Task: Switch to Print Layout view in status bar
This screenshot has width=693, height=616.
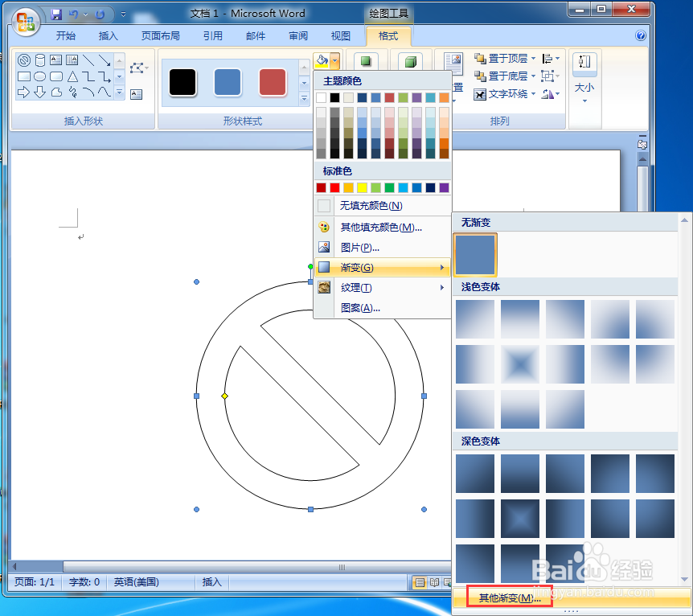Action: (420, 582)
